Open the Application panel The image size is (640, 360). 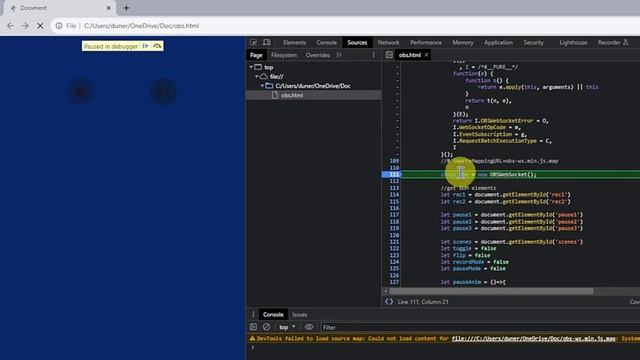(498, 42)
